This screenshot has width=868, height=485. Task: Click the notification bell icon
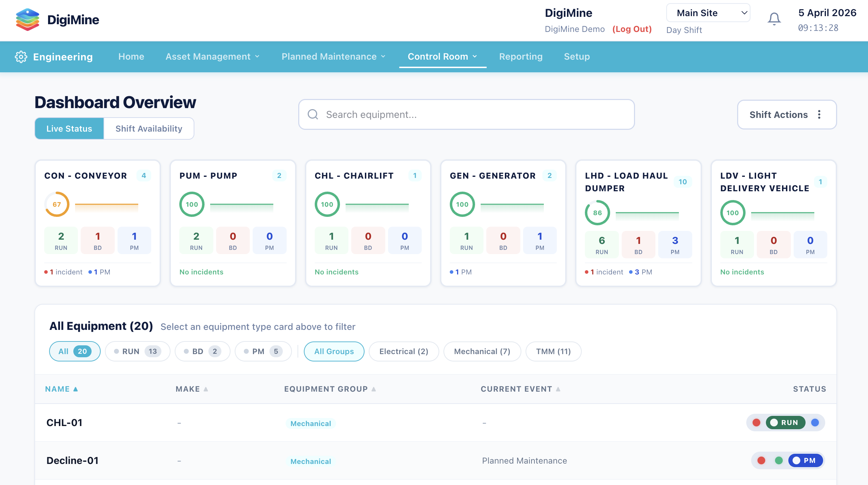coord(774,19)
